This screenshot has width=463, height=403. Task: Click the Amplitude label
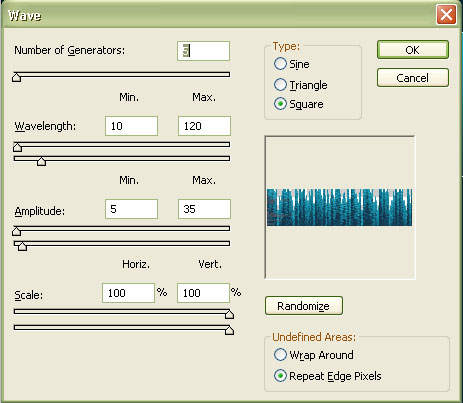tap(40, 211)
